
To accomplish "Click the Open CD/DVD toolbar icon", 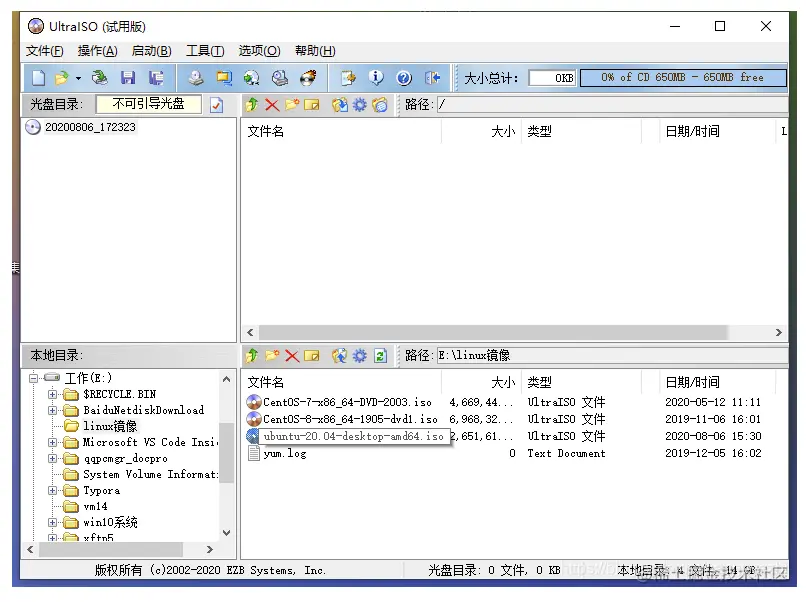I will coord(99,78).
